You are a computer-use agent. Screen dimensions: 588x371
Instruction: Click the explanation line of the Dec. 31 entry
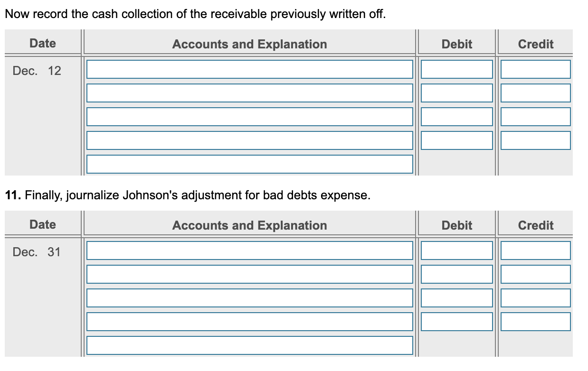pyautogui.click(x=249, y=345)
